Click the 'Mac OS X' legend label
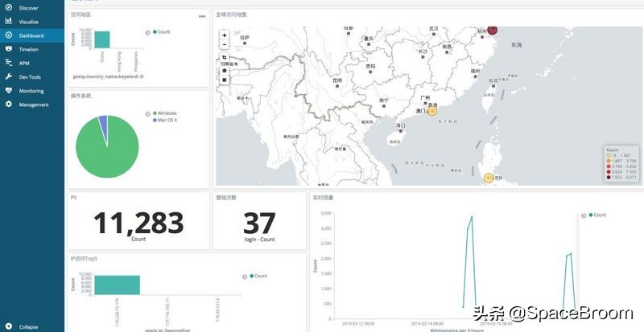This screenshot has height=332, width=644. tap(167, 120)
